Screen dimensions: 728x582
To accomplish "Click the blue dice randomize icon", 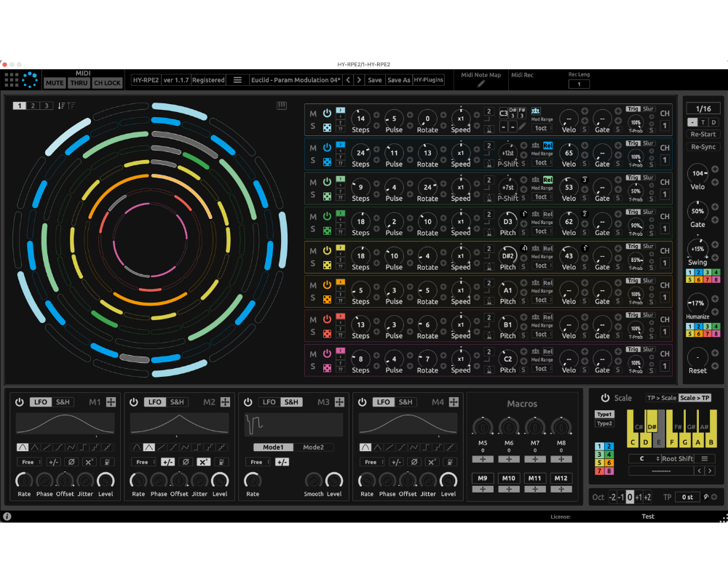I will click(x=327, y=162).
